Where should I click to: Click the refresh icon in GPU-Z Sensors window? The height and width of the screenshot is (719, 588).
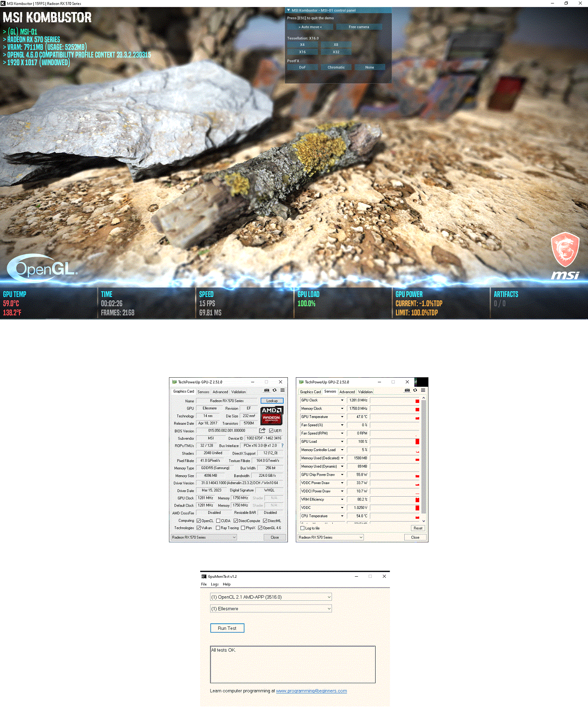coord(415,390)
